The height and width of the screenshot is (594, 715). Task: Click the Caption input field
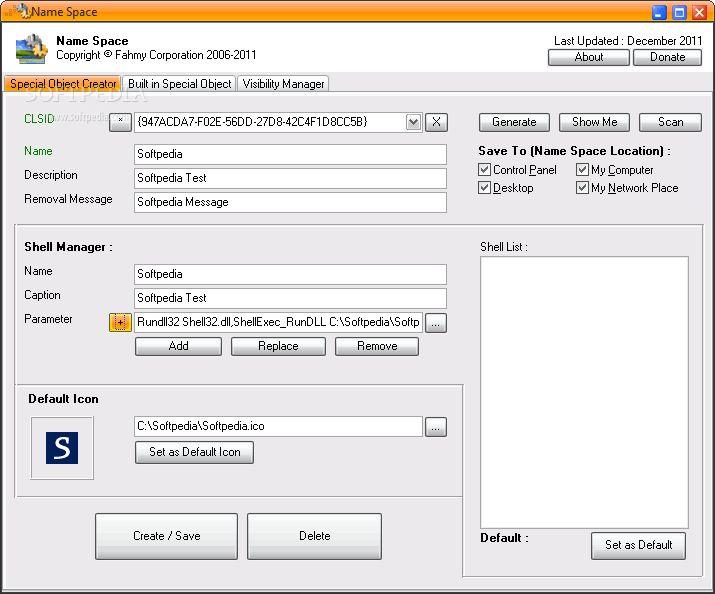tap(290, 298)
